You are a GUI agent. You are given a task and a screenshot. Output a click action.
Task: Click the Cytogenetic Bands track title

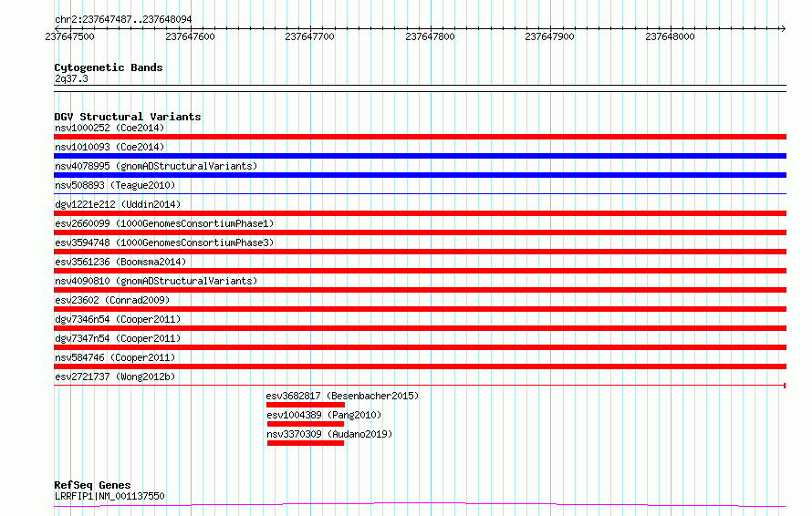coord(109,67)
